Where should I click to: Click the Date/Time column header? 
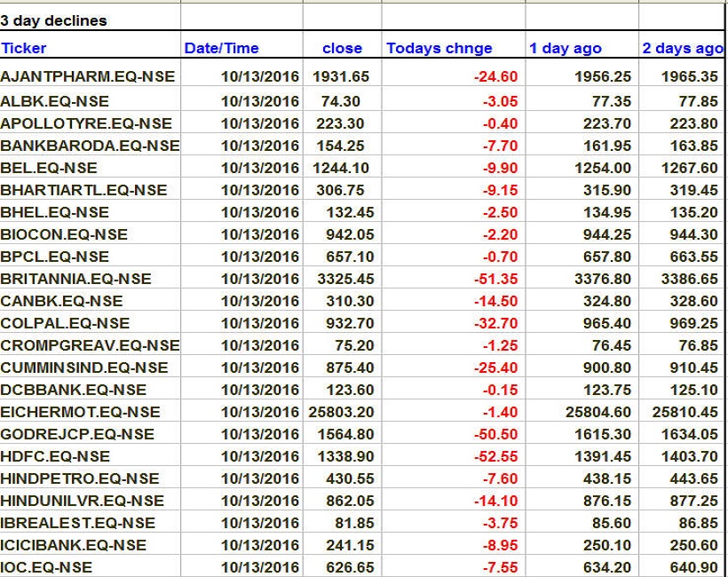[x=221, y=48]
